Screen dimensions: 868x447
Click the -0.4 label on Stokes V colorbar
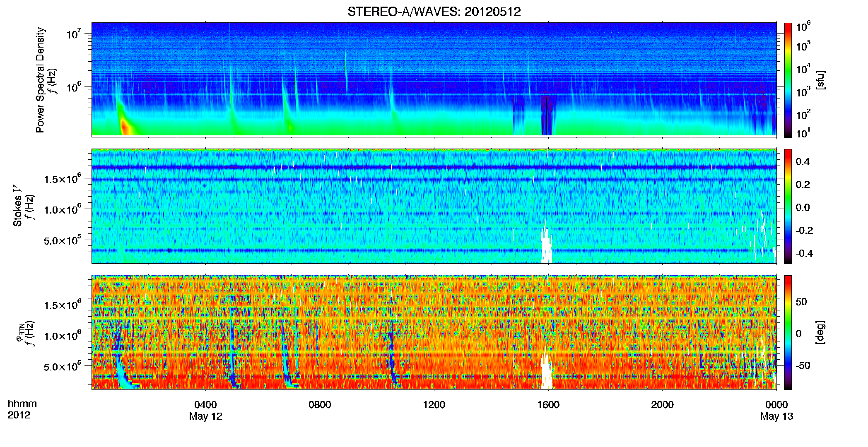[x=804, y=253]
